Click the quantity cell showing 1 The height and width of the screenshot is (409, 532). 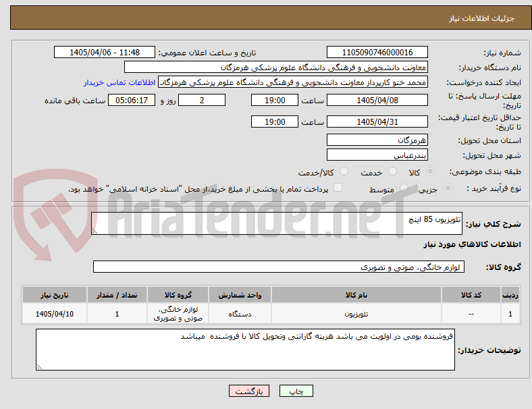coord(117,314)
